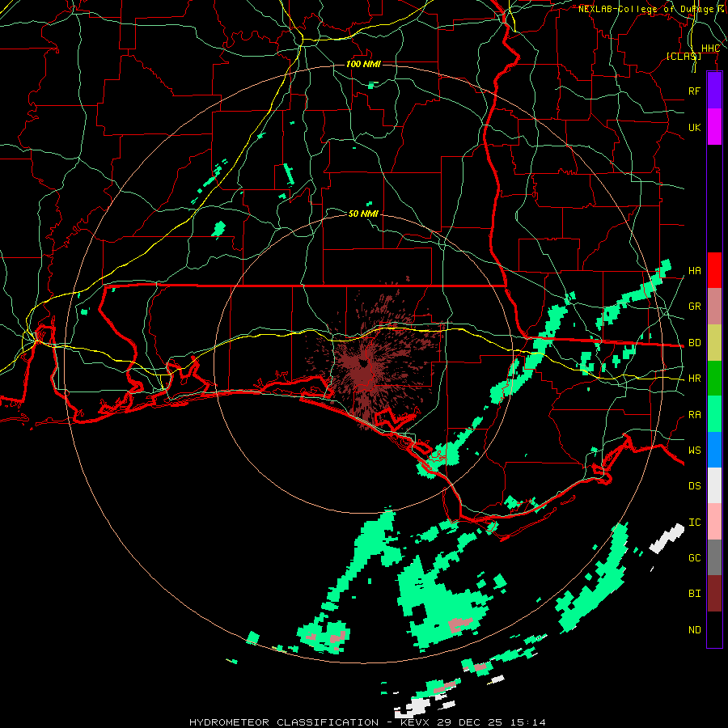Viewport: 728px width, 728px height.
Task: Click the IC legend label
Action: 695,523
